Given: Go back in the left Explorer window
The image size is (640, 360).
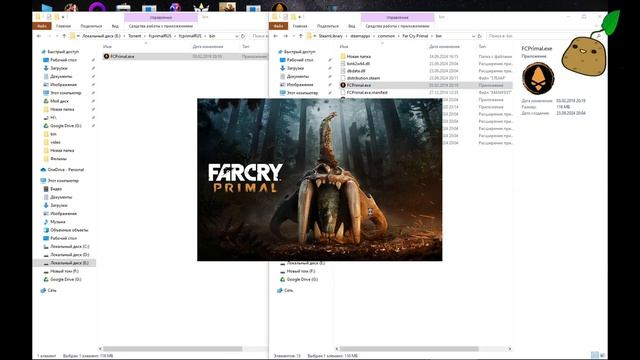Looking at the screenshot, I should tap(39, 36).
